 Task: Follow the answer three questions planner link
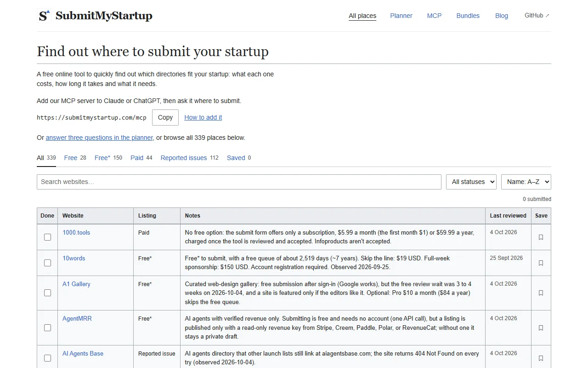click(x=99, y=138)
